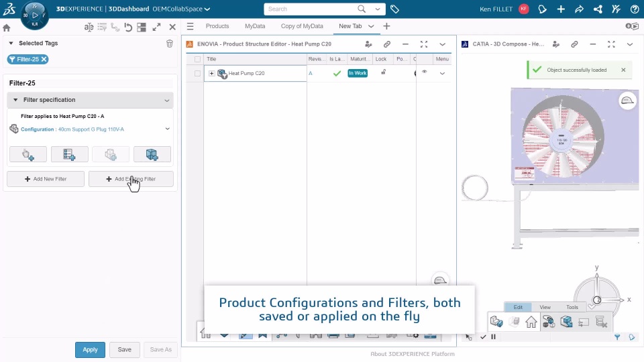Switch panel layout view icon
Screen dimensions: 644x362
[x=142, y=27]
